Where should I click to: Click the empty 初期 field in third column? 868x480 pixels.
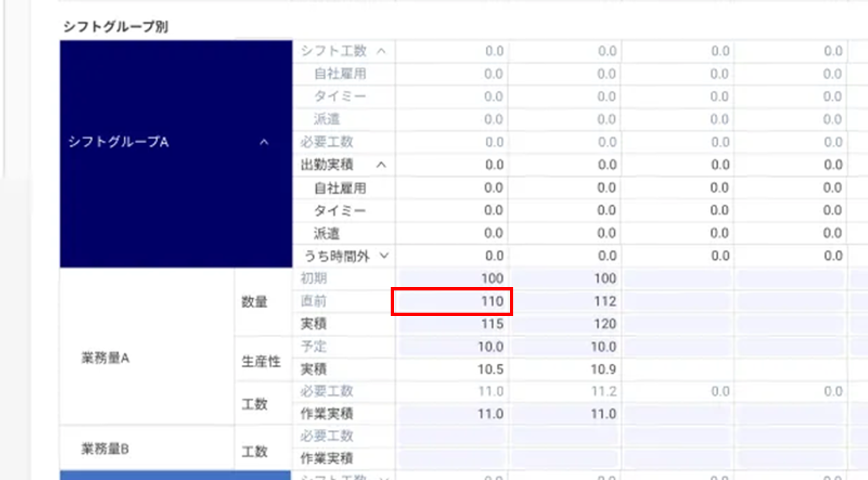click(678, 279)
